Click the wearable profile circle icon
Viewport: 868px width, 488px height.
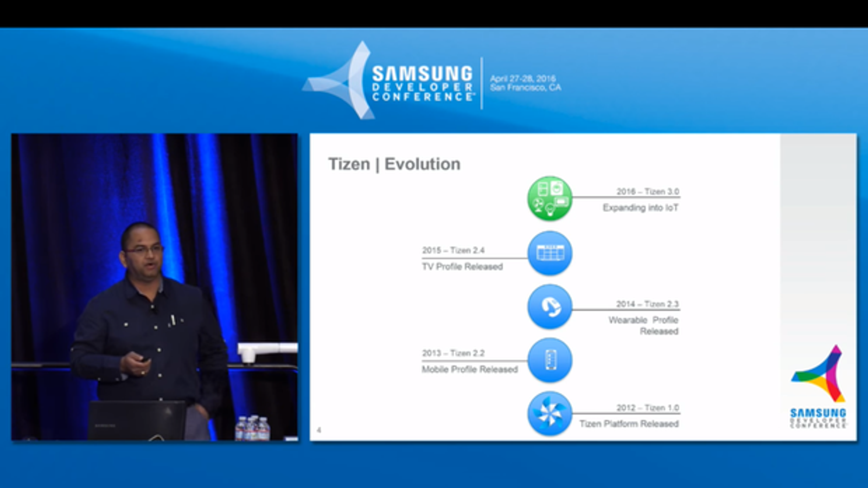tap(550, 307)
